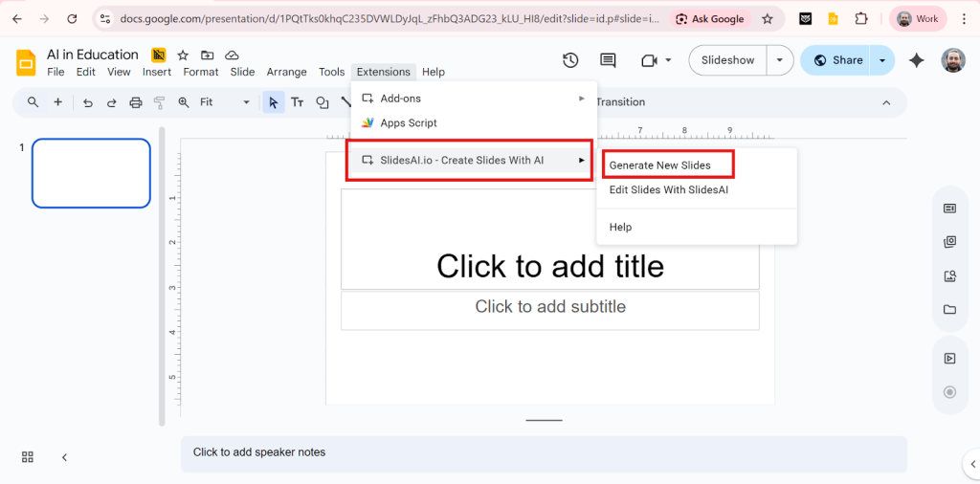
Task: Click the Share button
Action: click(835, 60)
